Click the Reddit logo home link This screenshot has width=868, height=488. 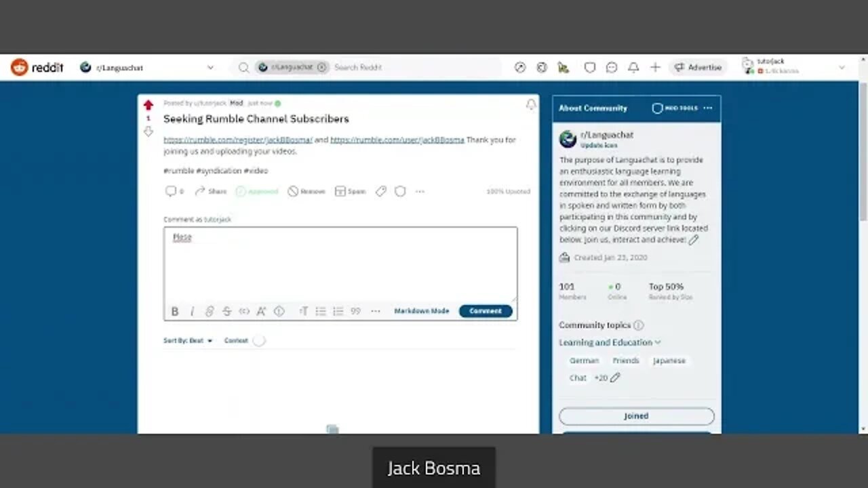(x=37, y=67)
